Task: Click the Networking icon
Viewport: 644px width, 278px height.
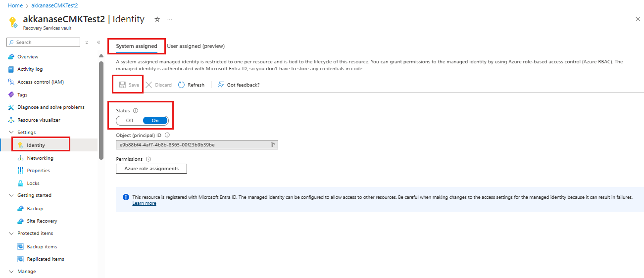Action: coord(20,158)
